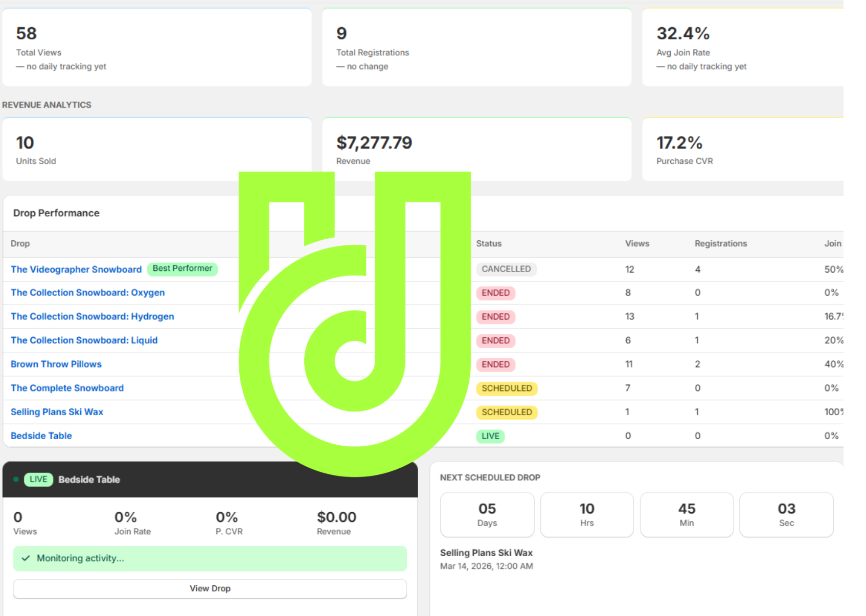Click the LIVE badge in Bedside Table header
The height and width of the screenshot is (616, 866).
click(x=38, y=480)
